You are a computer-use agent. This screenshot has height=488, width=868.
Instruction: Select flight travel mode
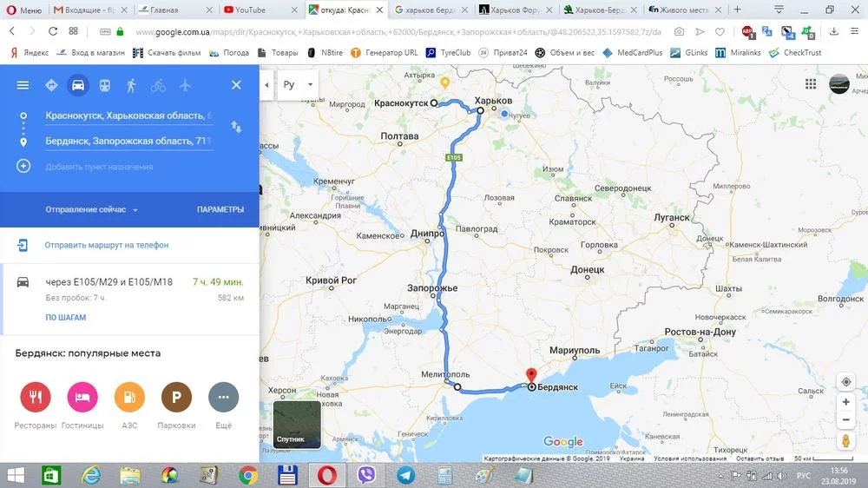(x=185, y=85)
